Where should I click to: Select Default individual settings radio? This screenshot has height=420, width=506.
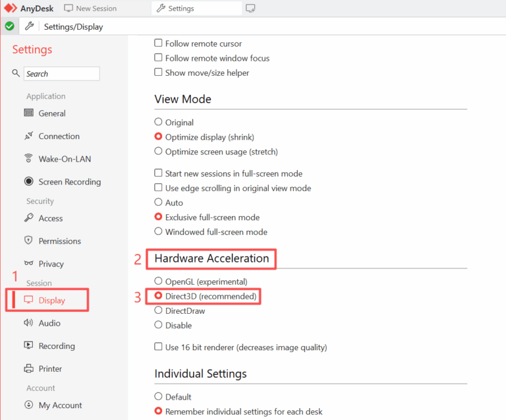click(158, 396)
